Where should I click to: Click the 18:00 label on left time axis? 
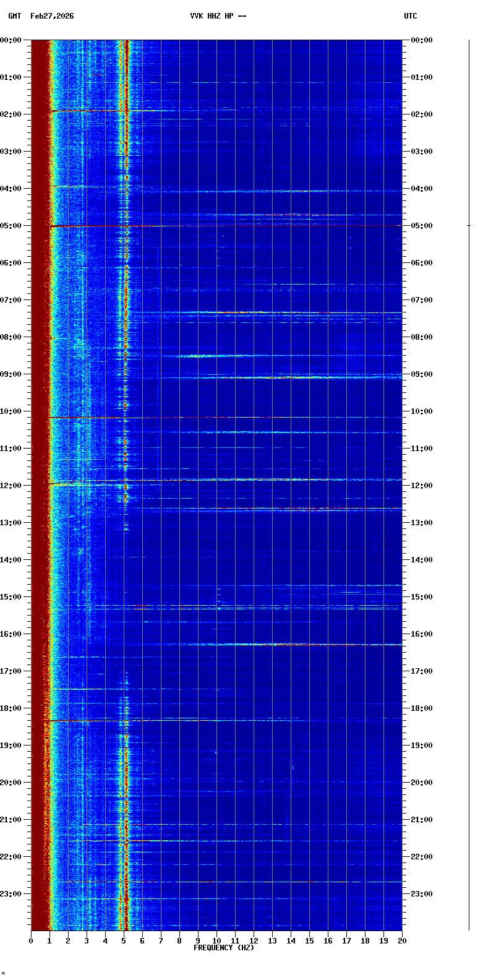(x=11, y=708)
